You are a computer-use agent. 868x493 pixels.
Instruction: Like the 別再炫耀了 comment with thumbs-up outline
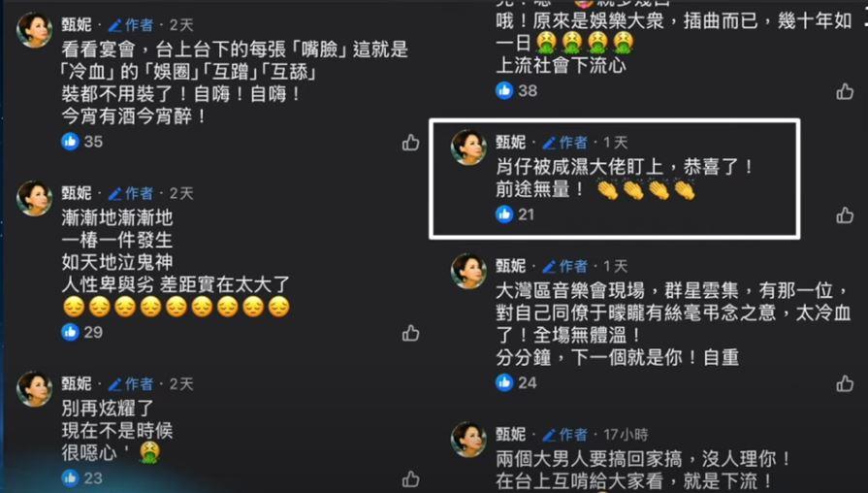(410, 479)
